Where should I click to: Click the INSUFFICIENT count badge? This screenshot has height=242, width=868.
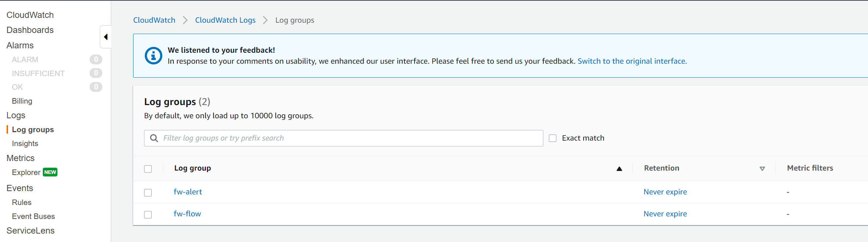pos(96,73)
